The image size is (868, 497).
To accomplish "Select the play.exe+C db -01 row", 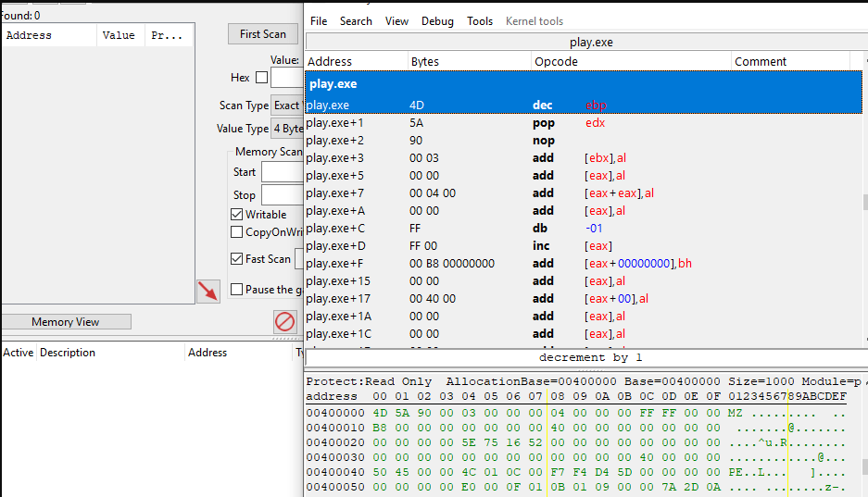I will coord(584,229).
